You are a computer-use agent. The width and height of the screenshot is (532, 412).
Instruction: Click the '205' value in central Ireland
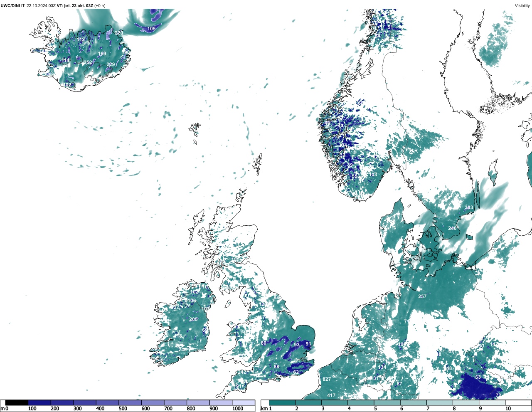click(193, 319)
